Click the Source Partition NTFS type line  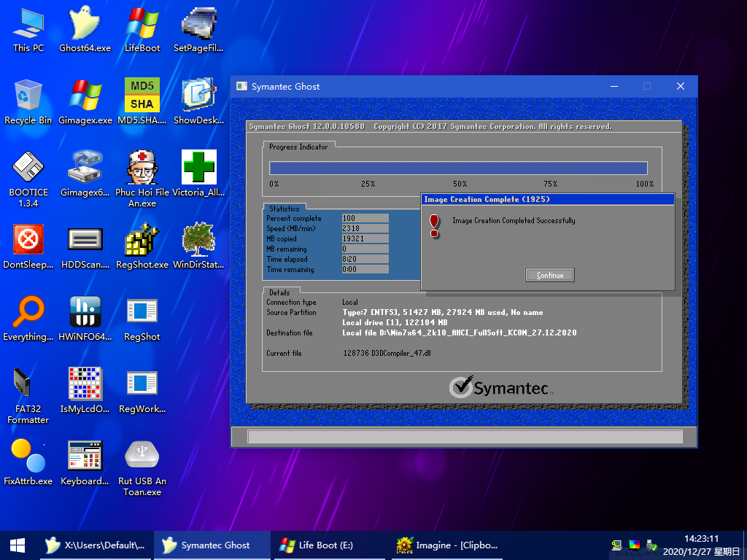(x=443, y=312)
